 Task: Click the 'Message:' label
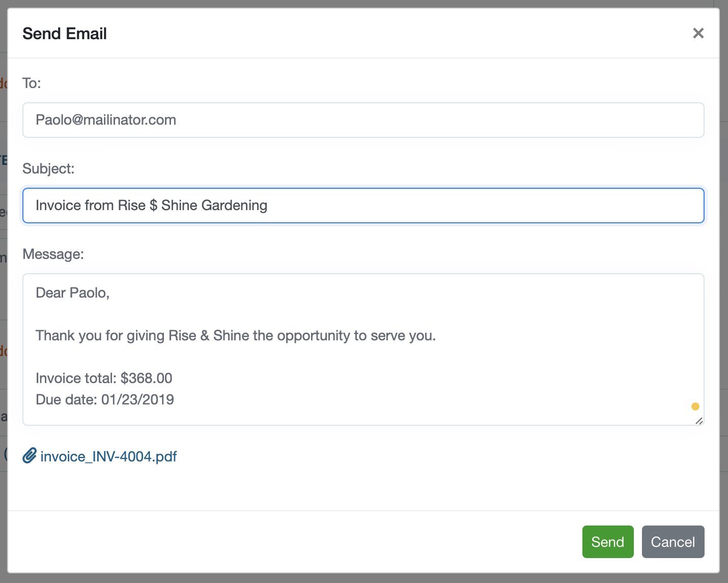point(53,254)
